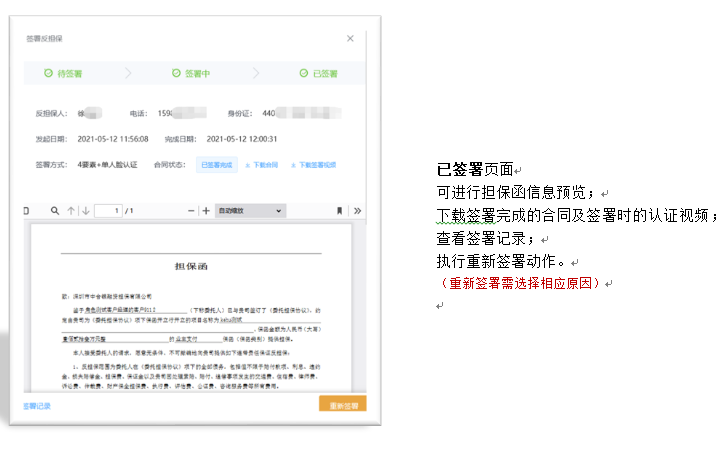Toggle the PDF sidebar panel icon
Image resolution: width=725 pixels, height=450 pixels.
pyautogui.click(x=27, y=211)
